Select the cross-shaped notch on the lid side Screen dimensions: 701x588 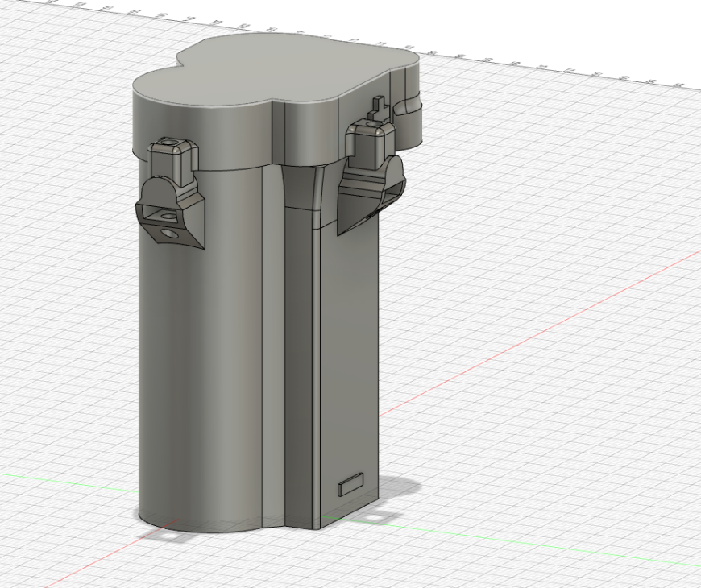[x=380, y=107]
